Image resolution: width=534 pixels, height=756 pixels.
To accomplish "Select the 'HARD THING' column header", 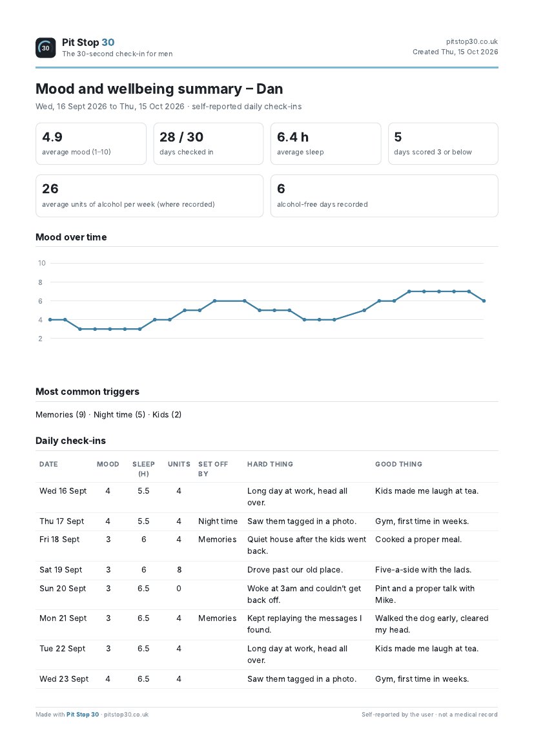I will 270,465.
